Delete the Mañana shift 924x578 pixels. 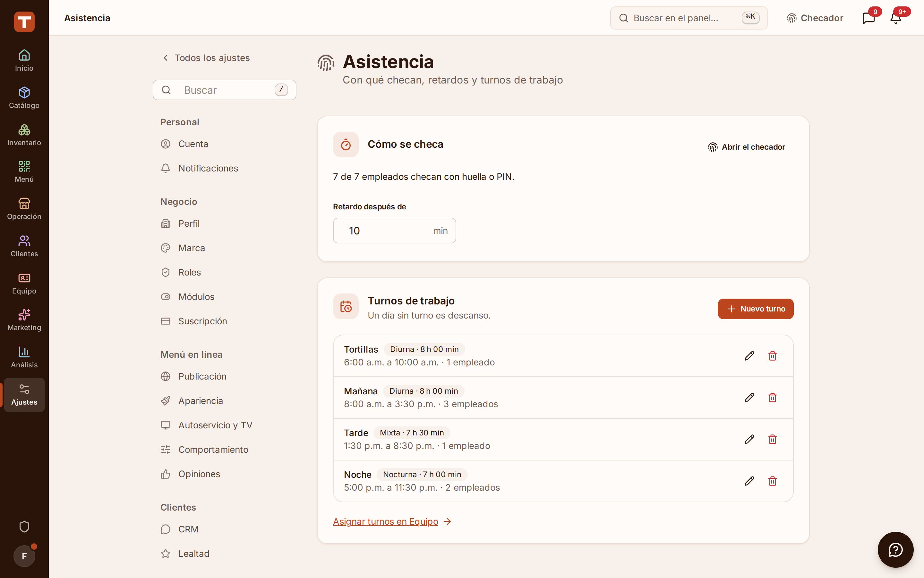click(x=773, y=398)
